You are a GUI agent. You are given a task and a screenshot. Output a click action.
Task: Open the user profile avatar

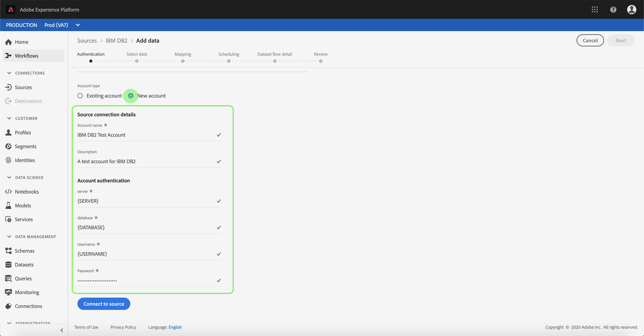pos(632,10)
